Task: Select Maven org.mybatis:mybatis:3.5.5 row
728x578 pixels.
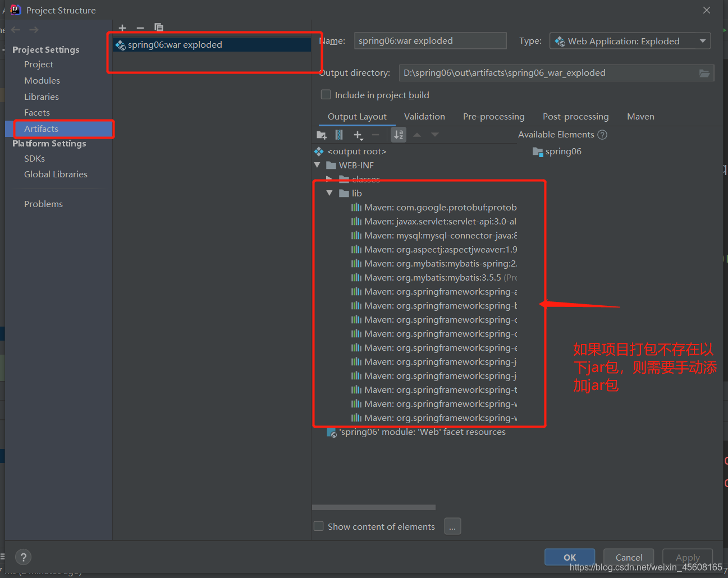Action: click(433, 278)
